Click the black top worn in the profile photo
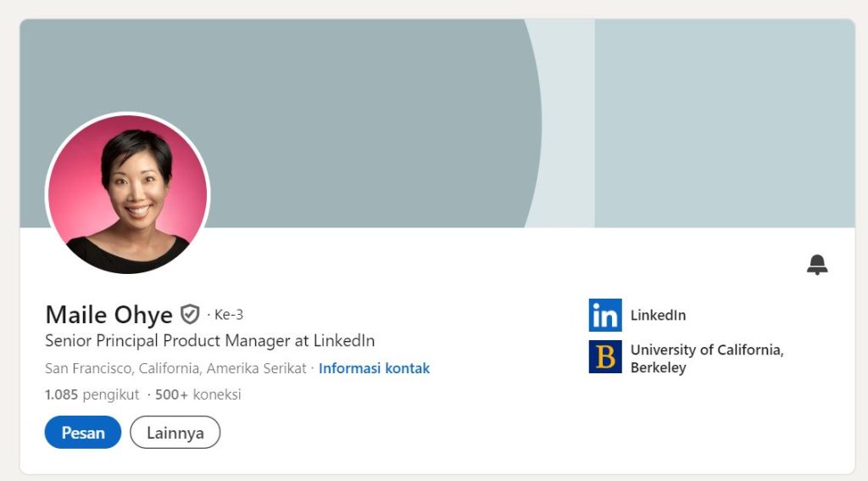Image resolution: width=868 pixels, height=481 pixels. (x=127, y=254)
